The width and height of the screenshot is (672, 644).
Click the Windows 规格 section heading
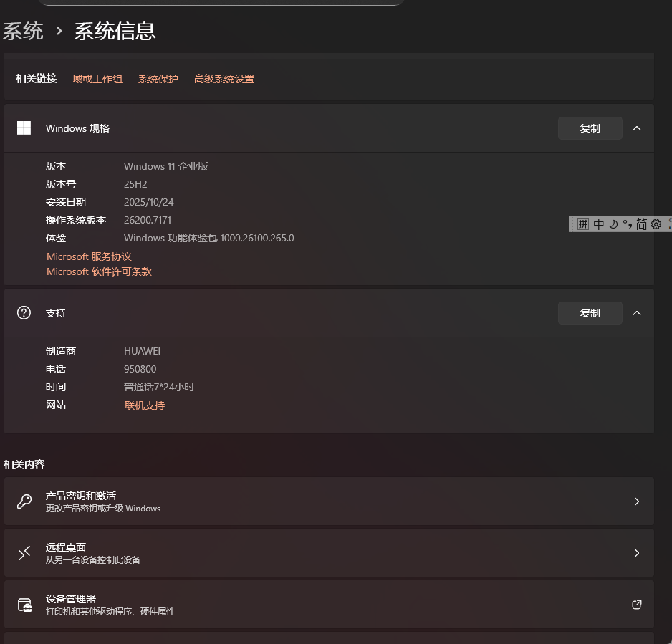click(x=77, y=128)
